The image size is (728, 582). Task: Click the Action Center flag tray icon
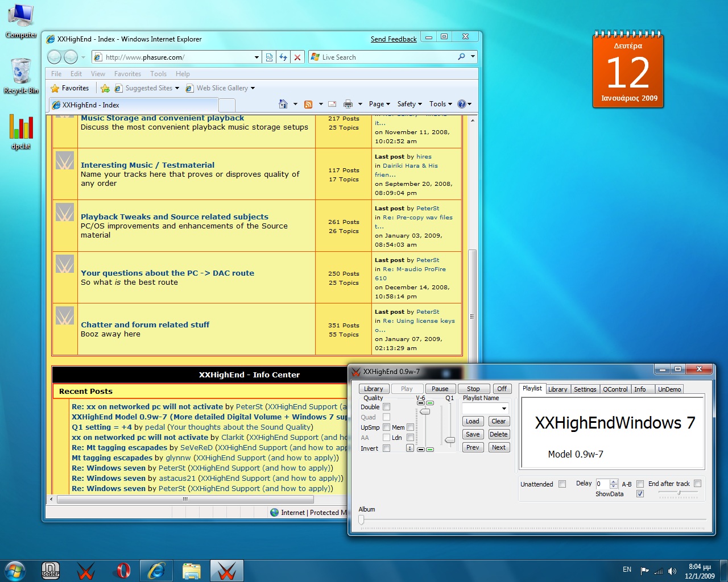[x=644, y=571]
